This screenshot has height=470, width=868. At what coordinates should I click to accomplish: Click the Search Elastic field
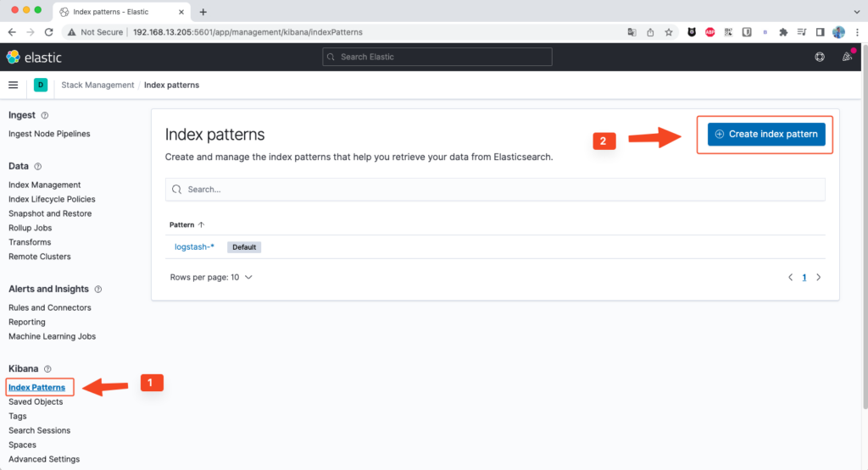(x=437, y=57)
